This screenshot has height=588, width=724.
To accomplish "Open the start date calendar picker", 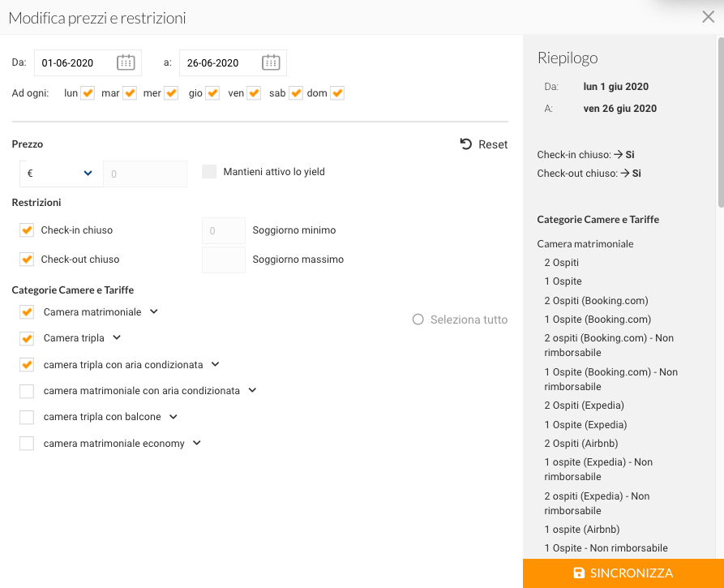I will pos(126,62).
